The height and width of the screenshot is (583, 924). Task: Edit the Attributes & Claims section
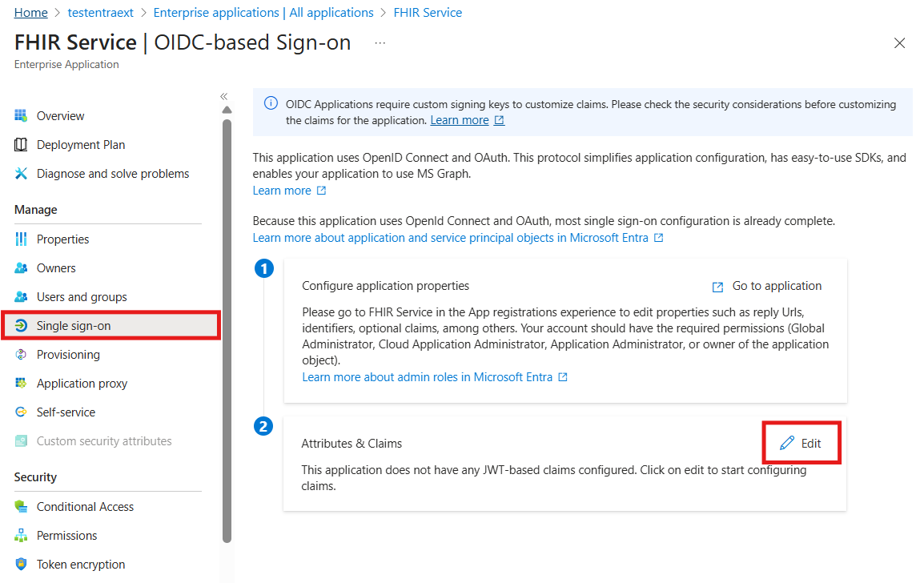coord(801,442)
